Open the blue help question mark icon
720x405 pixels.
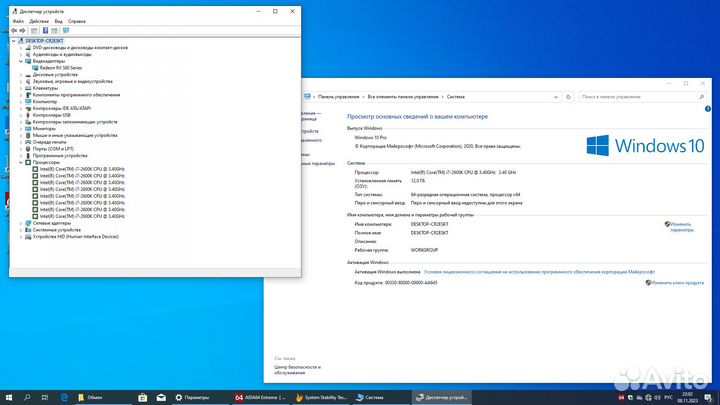(x=708, y=109)
